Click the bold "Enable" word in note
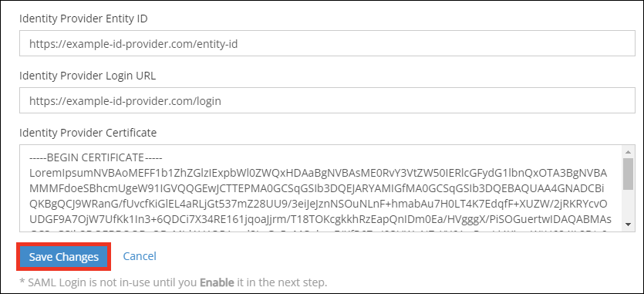644x294 pixels. (x=217, y=283)
